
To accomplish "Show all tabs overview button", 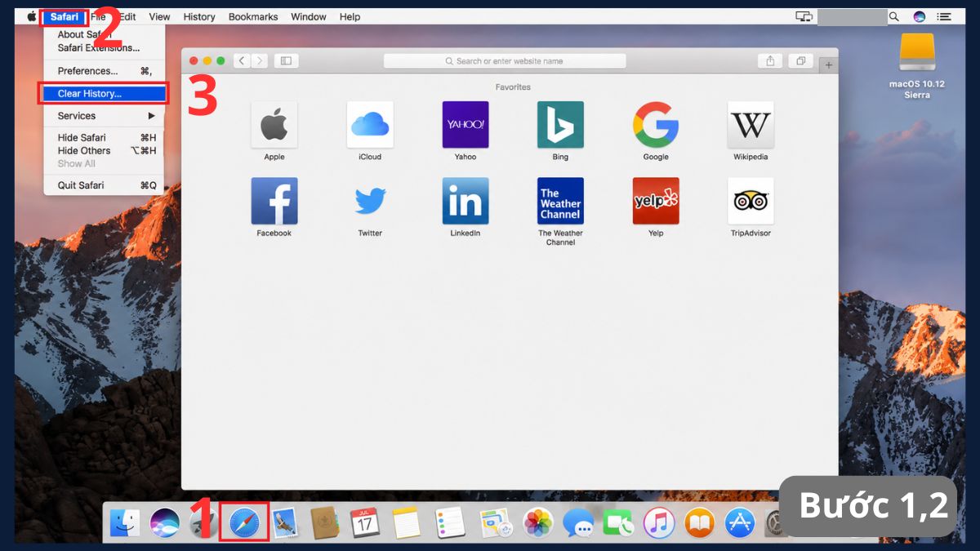I will (800, 61).
